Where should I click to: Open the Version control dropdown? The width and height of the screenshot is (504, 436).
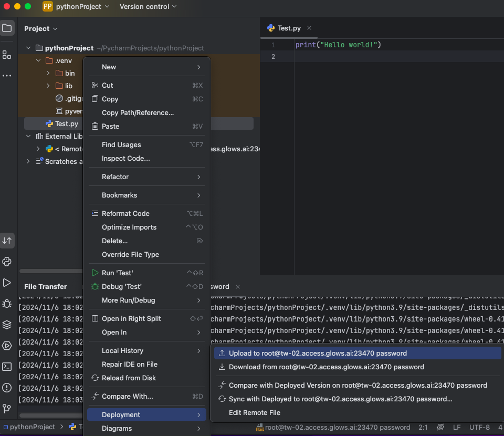[148, 6]
